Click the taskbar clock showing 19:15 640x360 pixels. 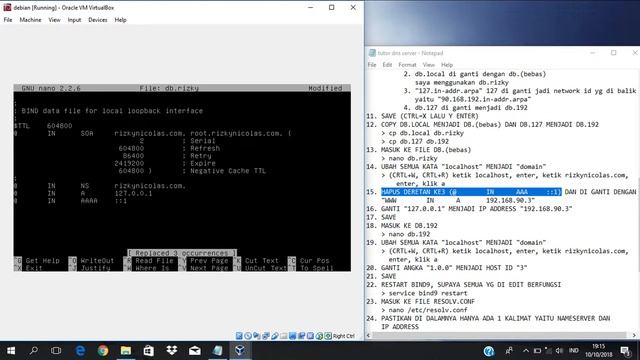click(598, 351)
